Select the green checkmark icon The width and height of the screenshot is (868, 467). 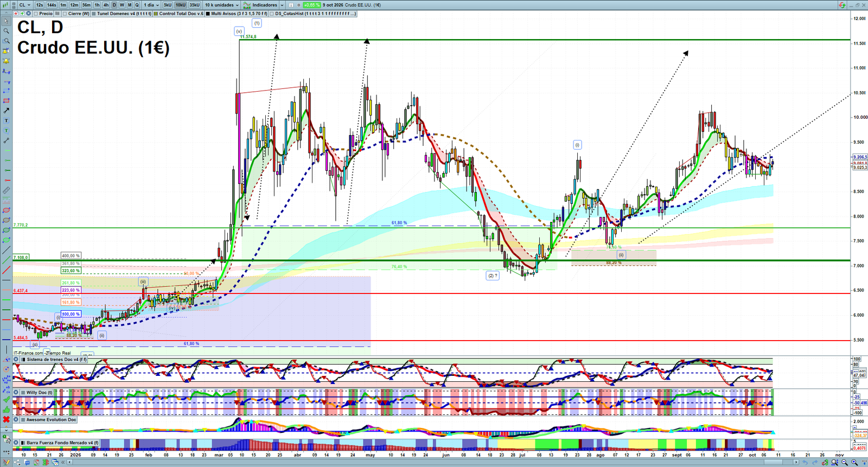[6, 400]
